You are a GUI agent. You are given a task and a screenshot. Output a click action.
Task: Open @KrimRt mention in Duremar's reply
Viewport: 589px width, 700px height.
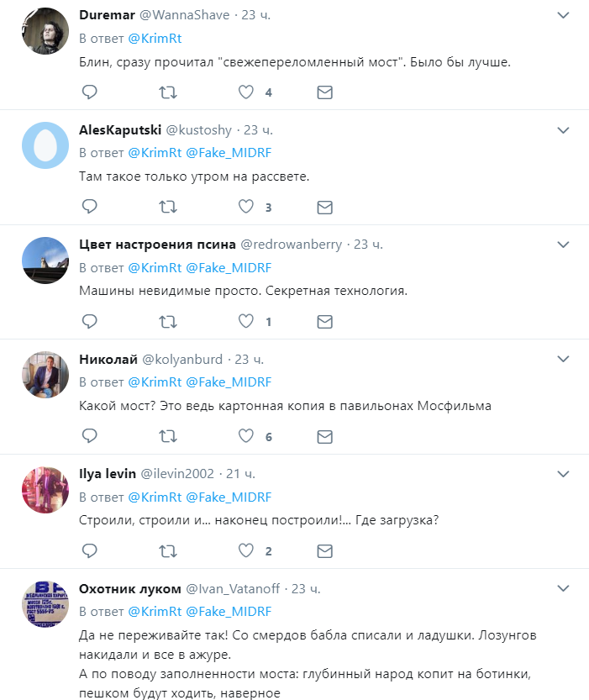(x=154, y=38)
